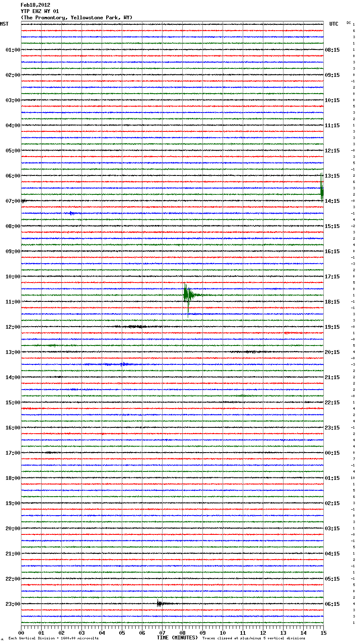Select the 07:00 MST time label
This screenshot has height=644, width=357.
[13, 201]
